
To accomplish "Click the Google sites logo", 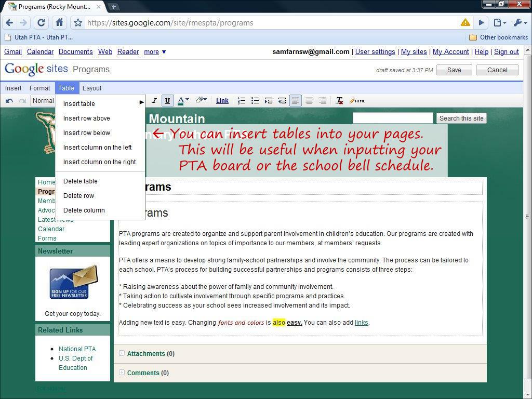I will (36, 69).
